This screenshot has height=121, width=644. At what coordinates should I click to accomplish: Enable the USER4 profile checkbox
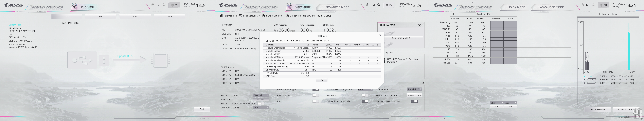tap(492, 18)
